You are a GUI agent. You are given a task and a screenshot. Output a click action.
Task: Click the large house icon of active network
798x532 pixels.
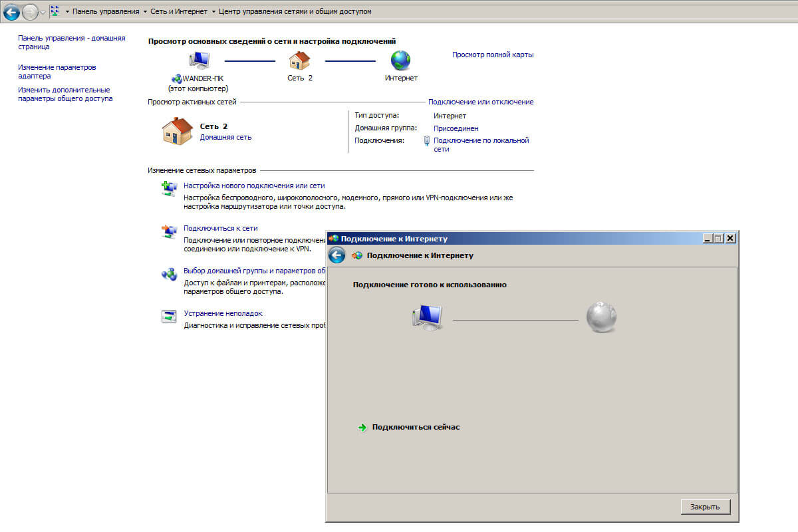pyautogui.click(x=177, y=131)
